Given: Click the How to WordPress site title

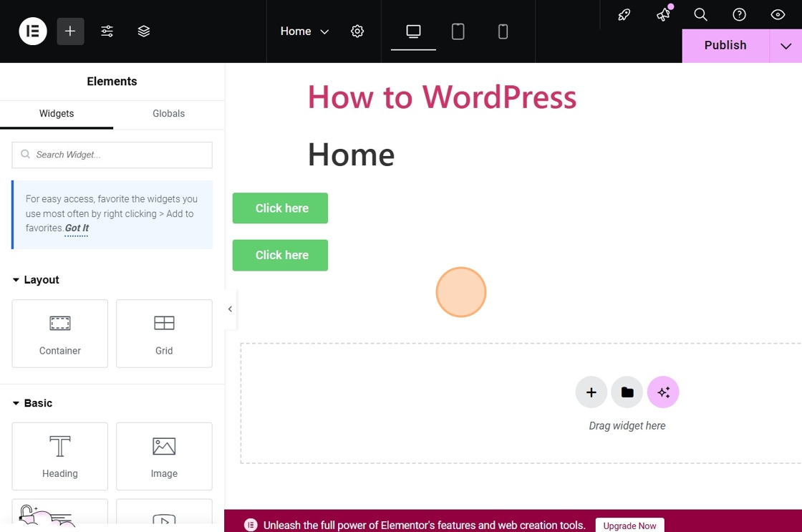Looking at the screenshot, I should (442, 97).
